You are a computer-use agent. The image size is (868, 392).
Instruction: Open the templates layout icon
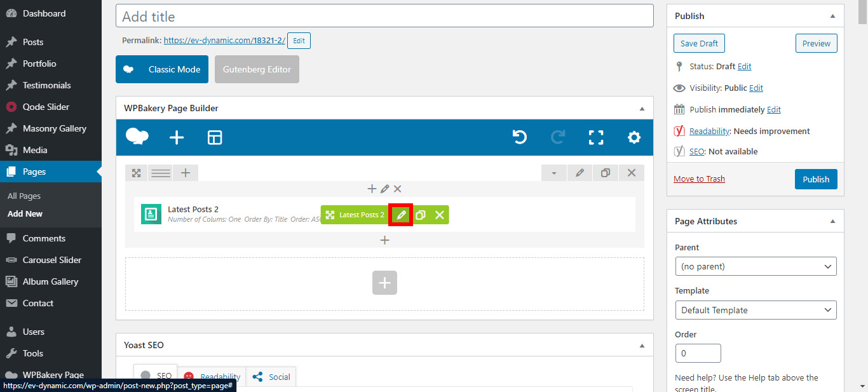pos(215,137)
